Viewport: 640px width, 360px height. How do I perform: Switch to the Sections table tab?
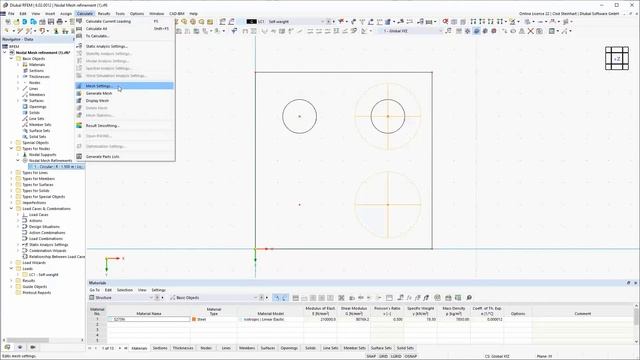[160, 348]
